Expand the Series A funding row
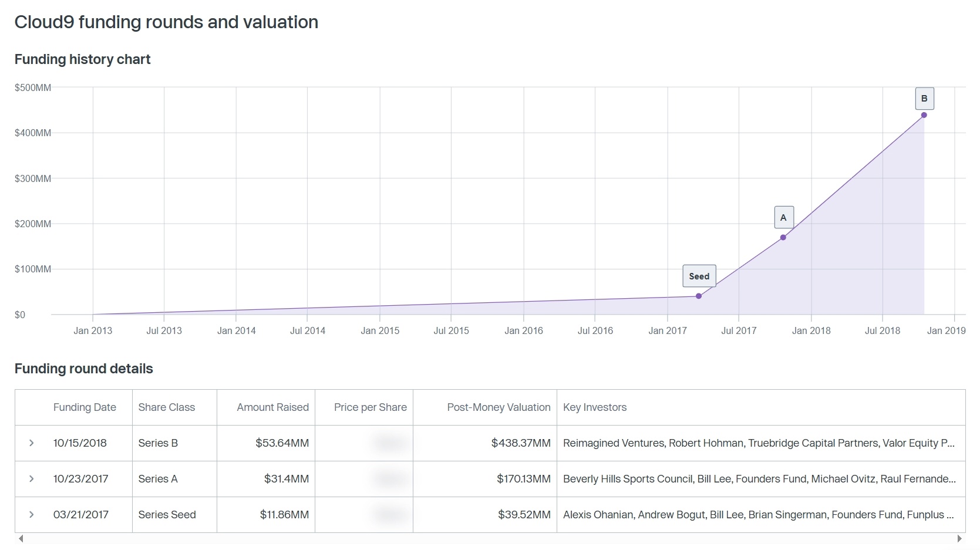The width and height of the screenshot is (980, 550). (x=32, y=479)
